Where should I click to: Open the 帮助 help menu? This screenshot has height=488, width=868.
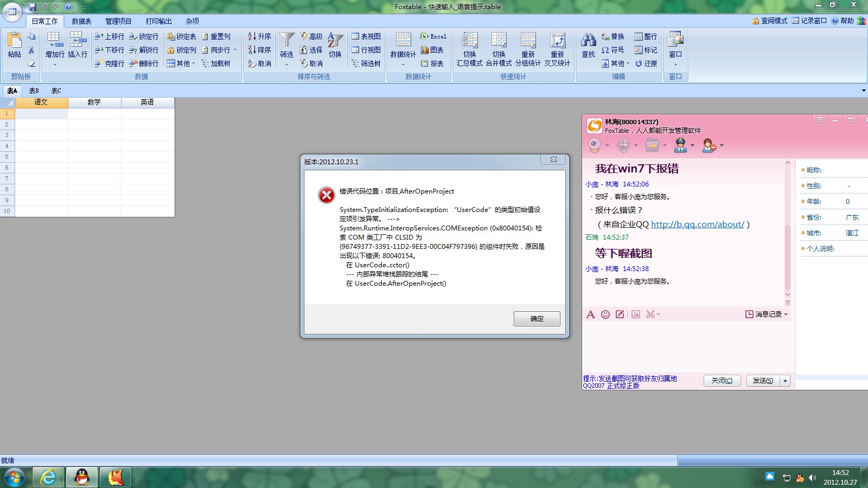click(843, 21)
